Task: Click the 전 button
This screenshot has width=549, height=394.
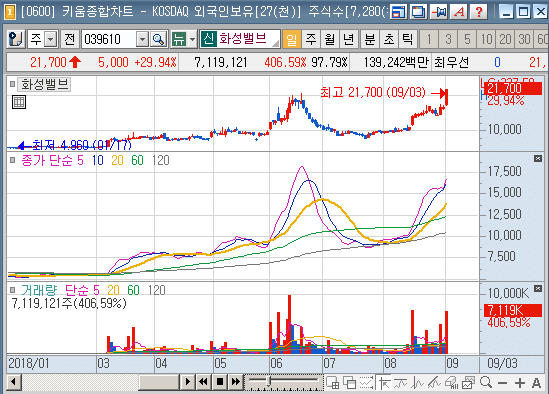Action: [69, 39]
